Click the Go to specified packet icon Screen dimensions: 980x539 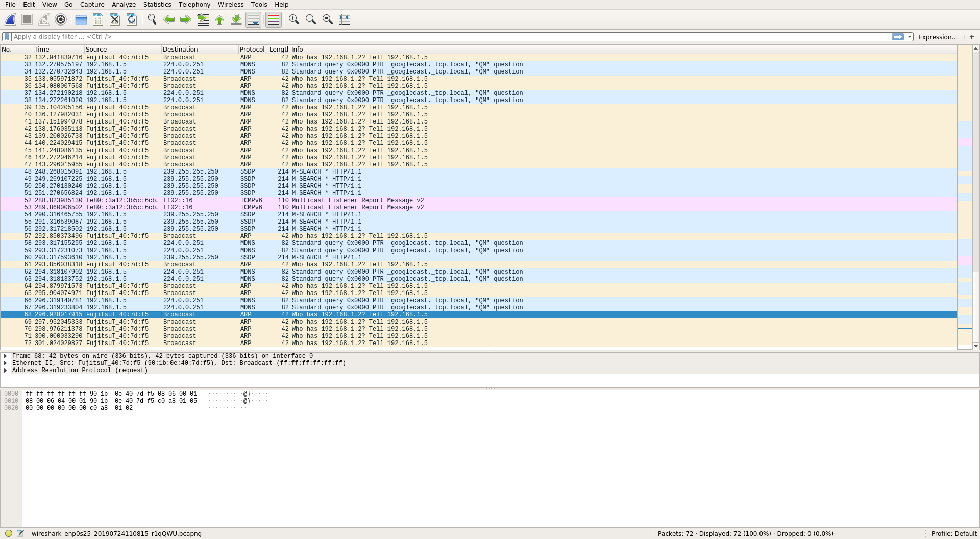coord(203,19)
